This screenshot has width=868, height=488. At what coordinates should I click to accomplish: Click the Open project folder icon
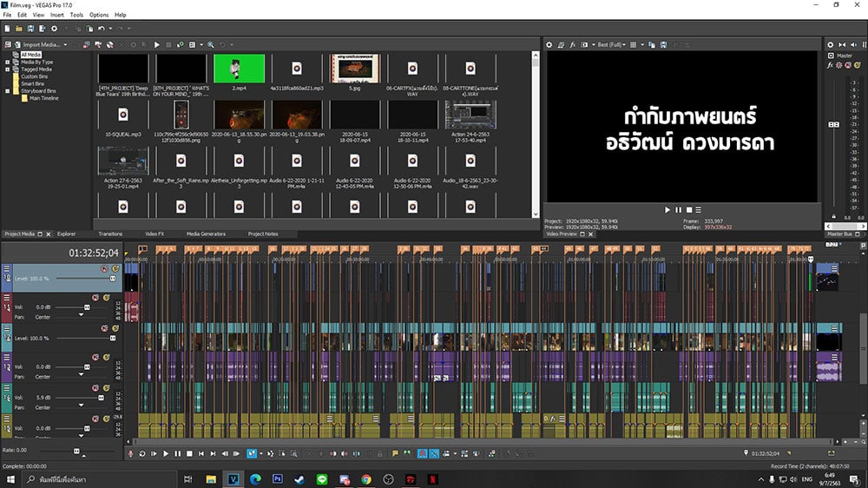pos(19,29)
